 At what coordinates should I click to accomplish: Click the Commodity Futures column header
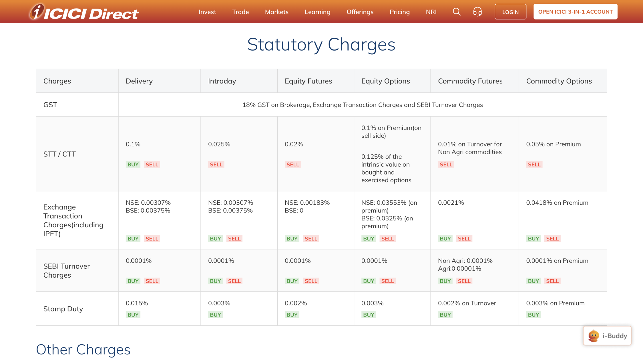click(x=470, y=81)
